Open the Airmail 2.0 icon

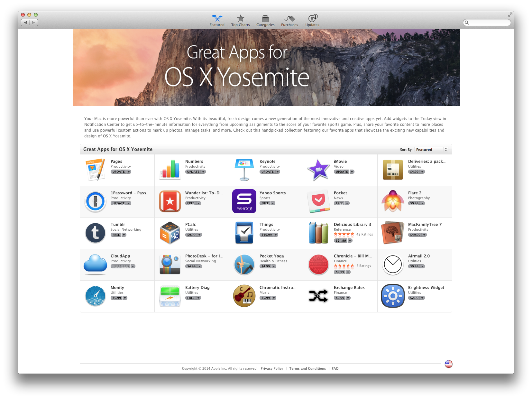coord(393,264)
